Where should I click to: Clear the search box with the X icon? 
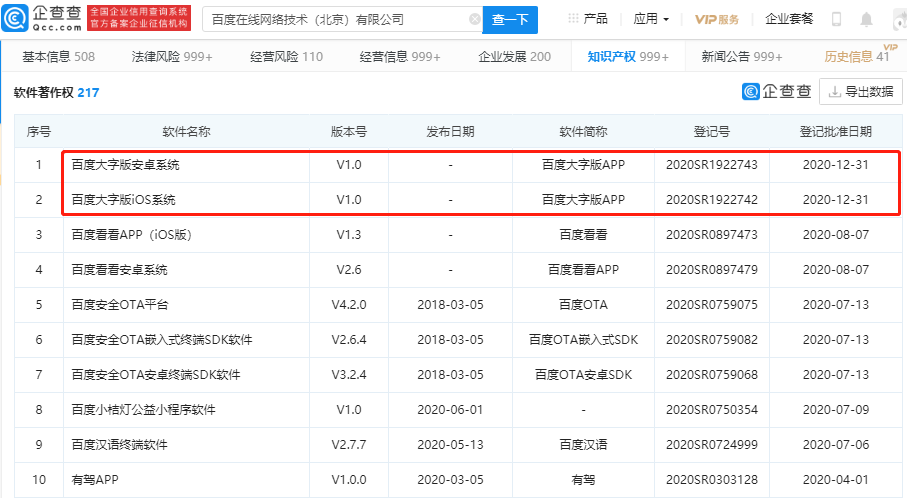point(474,20)
